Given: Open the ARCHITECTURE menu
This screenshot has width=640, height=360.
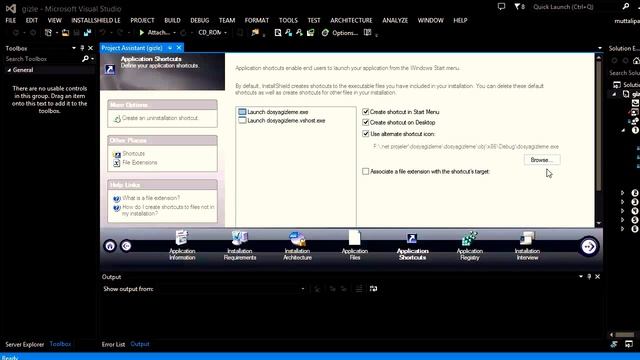Looking at the screenshot, I should click(x=351, y=20).
